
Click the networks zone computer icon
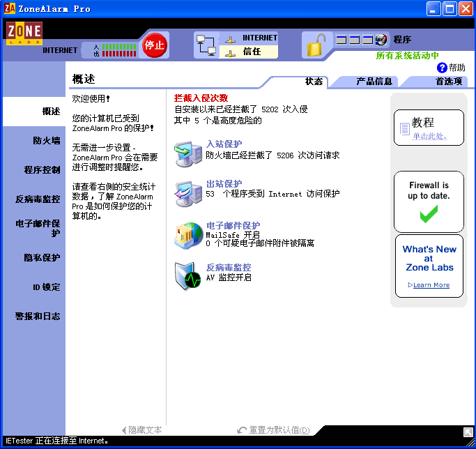[206, 45]
